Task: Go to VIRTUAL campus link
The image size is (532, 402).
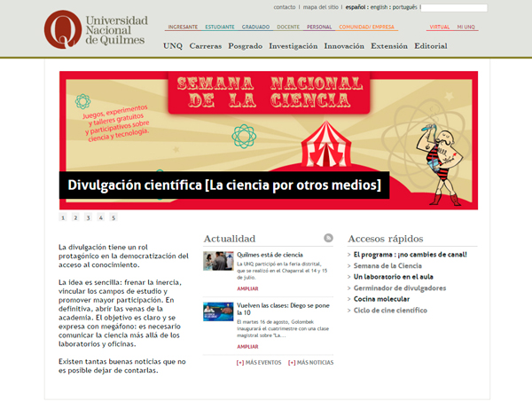Action: coord(440,27)
